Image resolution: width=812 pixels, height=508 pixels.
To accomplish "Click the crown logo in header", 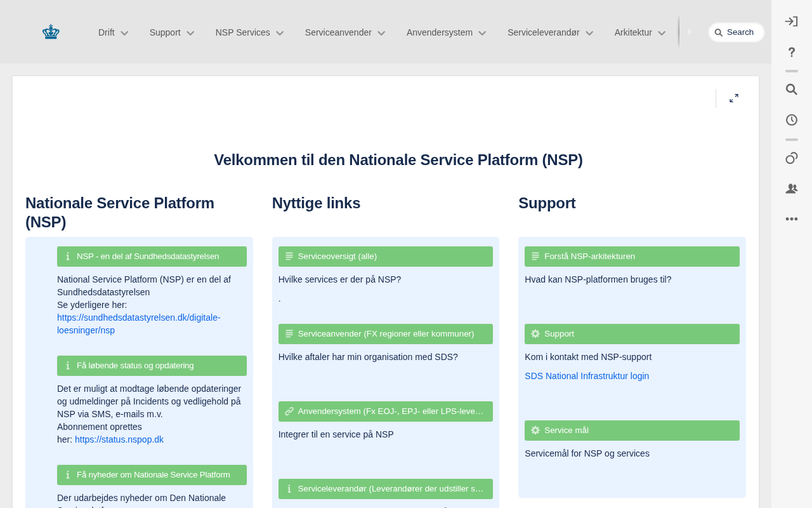I will [51, 32].
